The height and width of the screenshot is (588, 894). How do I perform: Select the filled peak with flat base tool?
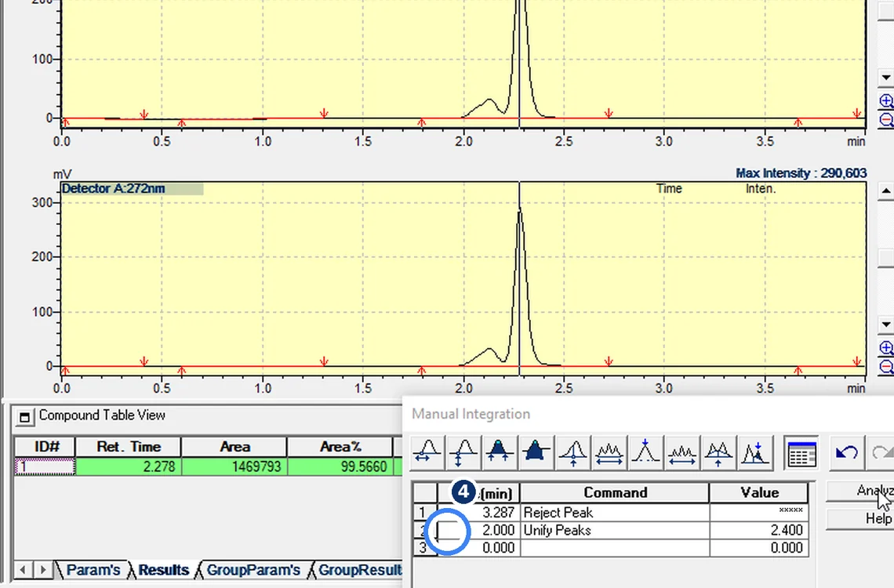click(x=536, y=453)
